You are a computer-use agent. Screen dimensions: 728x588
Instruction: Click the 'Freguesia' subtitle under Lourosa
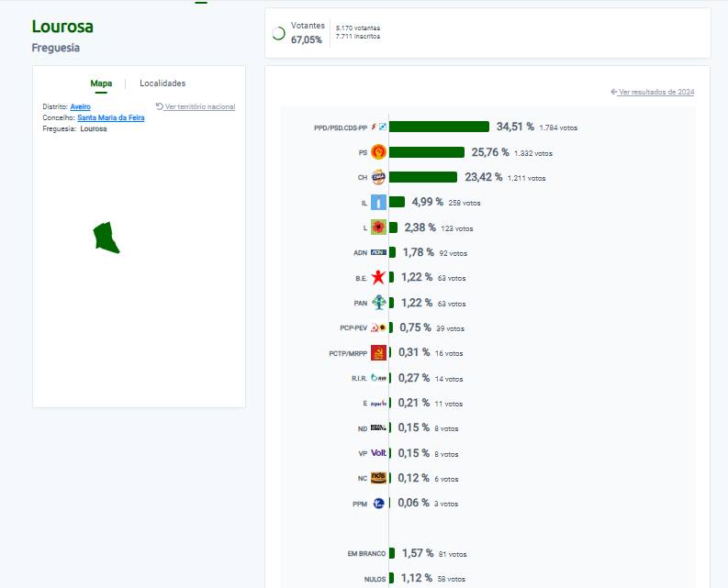click(x=56, y=48)
